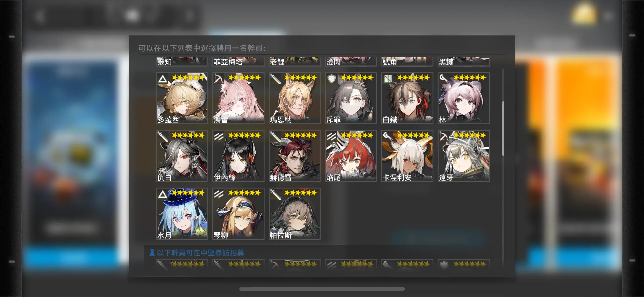Click the blurred back arrow at top left
Image resolution: width=644 pixels, height=297 pixels.
tap(40, 16)
